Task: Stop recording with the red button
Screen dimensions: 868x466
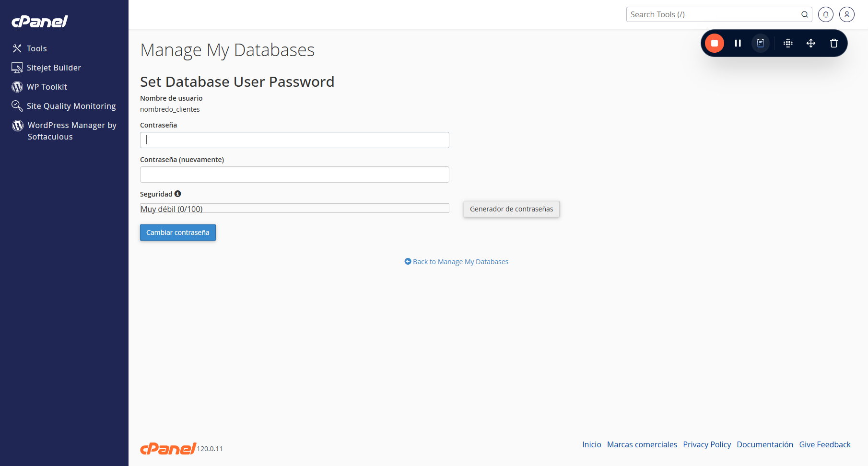Action: [x=715, y=43]
